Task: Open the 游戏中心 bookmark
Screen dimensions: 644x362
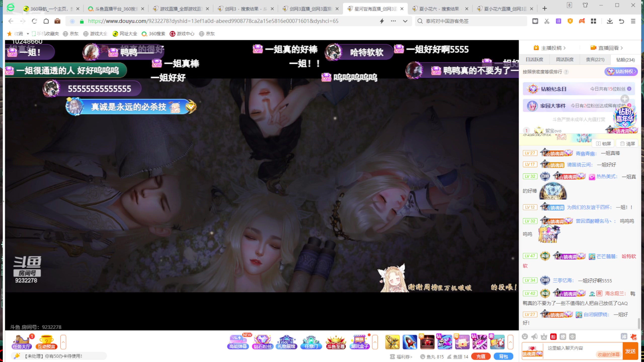Action: [182, 34]
